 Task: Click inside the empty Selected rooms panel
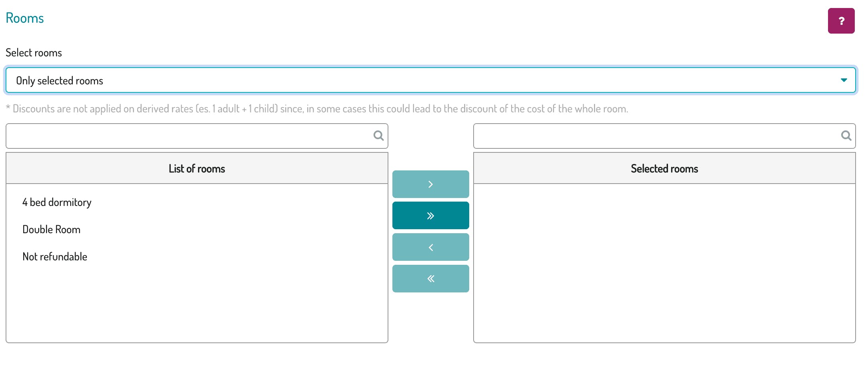click(664, 263)
